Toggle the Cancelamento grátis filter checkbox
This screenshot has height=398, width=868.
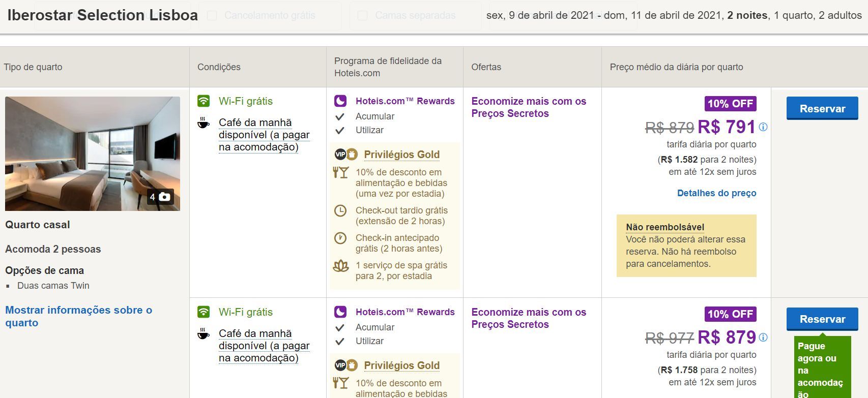point(212,16)
